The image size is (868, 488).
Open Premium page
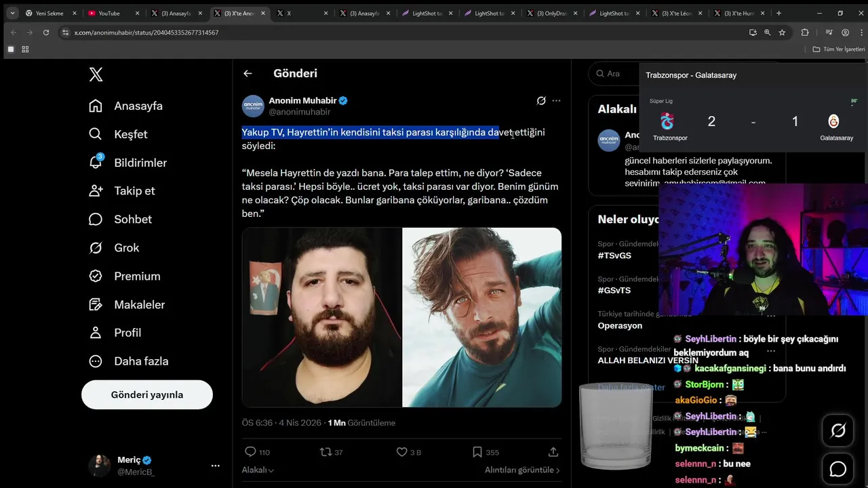coord(125,276)
